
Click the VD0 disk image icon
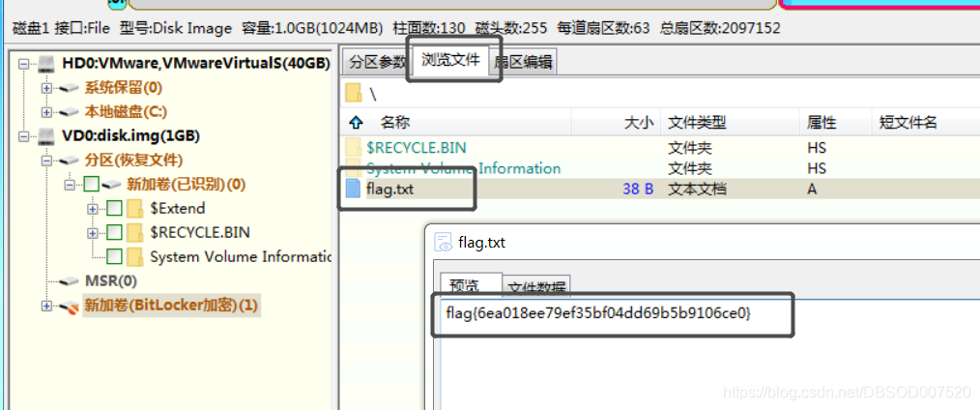[46, 135]
